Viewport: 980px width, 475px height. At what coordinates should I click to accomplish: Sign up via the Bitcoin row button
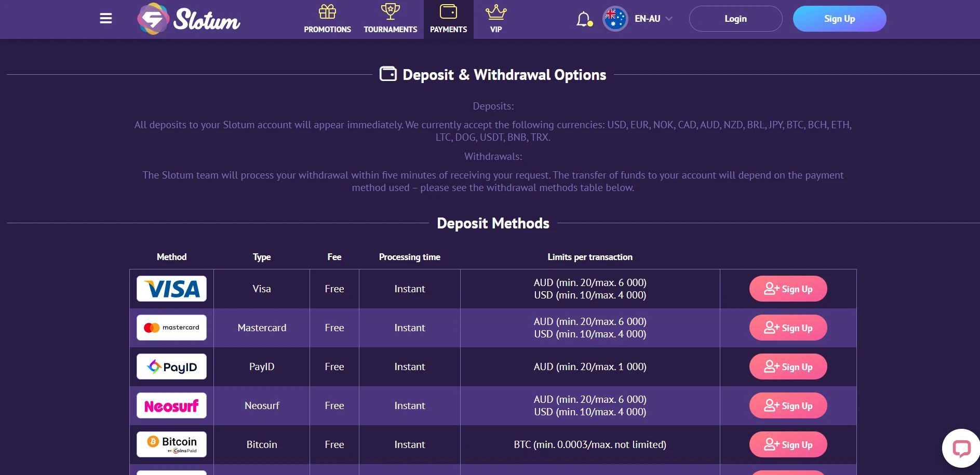pyautogui.click(x=788, y=444)
